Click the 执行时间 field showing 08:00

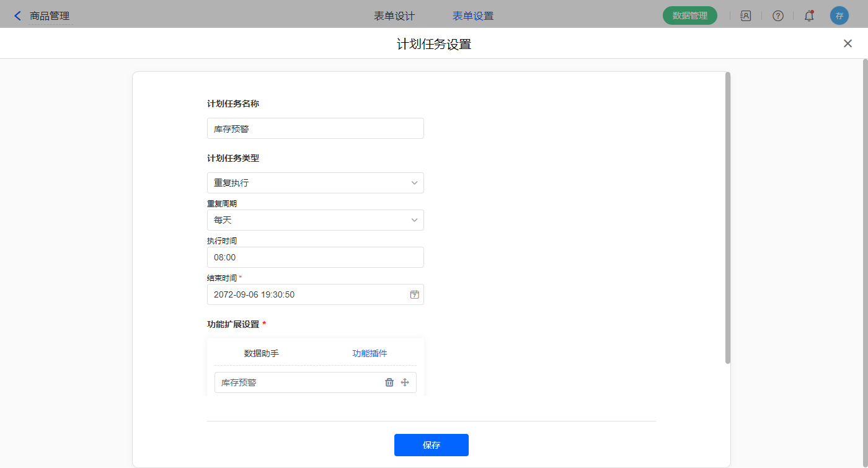coord(316,257)
